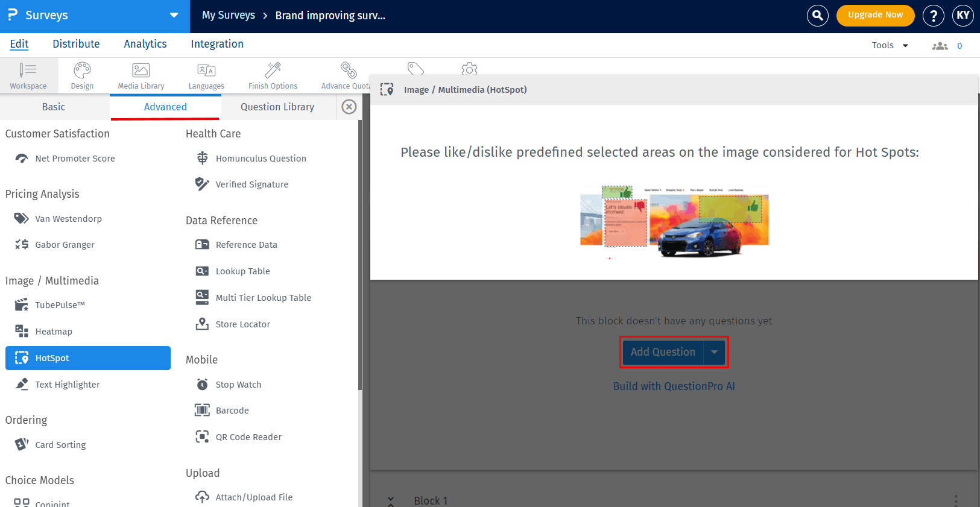
Task: Close the question type panel
Action: click(349, 107)
